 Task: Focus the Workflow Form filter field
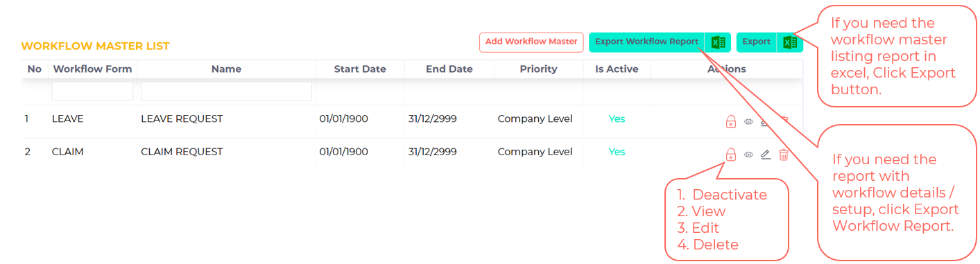(92, 91)
